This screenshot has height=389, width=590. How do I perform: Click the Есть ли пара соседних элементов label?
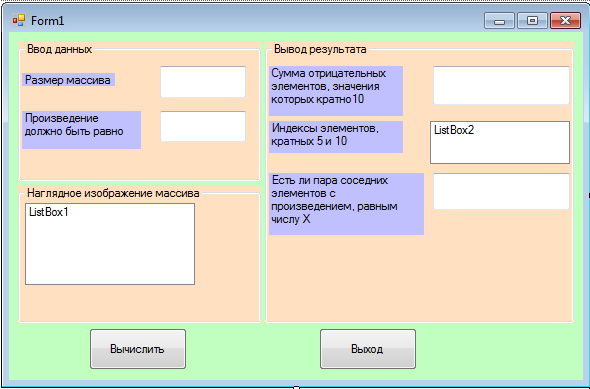pyautogui.click(x=346, y=204)
